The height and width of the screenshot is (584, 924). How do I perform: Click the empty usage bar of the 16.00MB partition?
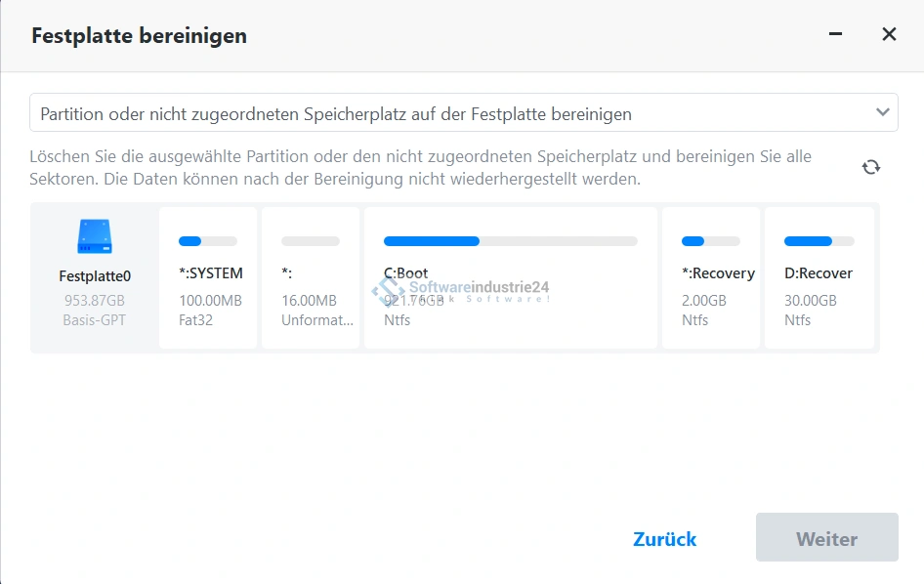click(311, 241)
